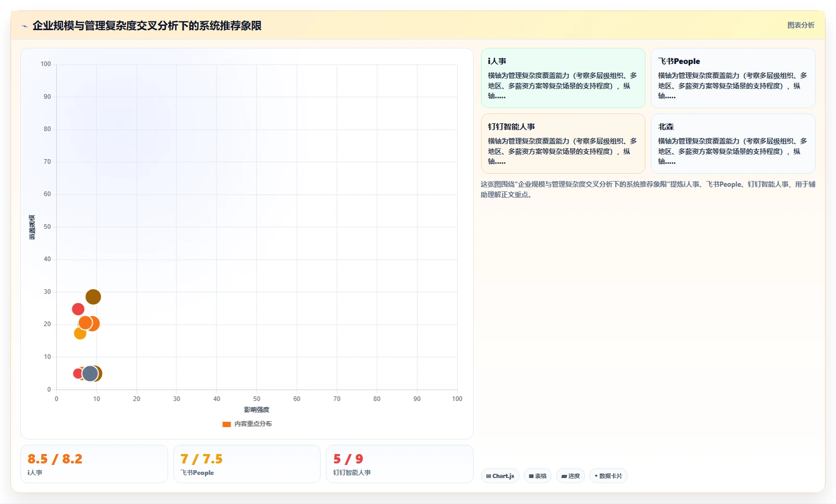Viewport: 836px width, 504px height.
Task: Click the lightning icon beside the chart title
Action: pos(24,26)
